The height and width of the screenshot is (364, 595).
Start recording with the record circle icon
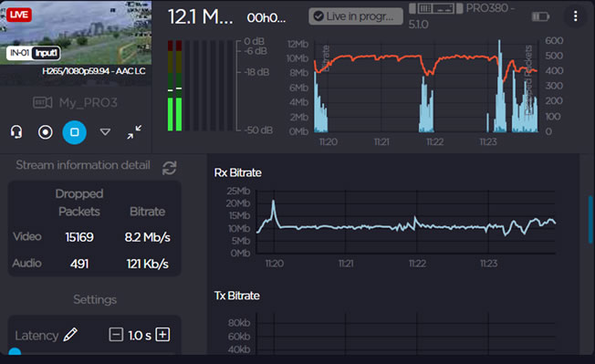(x=45, y=132)
